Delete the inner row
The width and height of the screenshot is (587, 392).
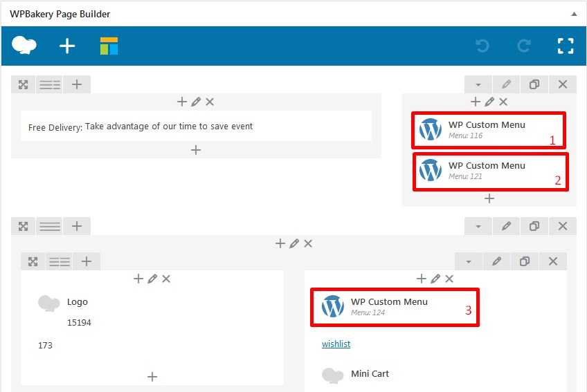pos(553,261)
